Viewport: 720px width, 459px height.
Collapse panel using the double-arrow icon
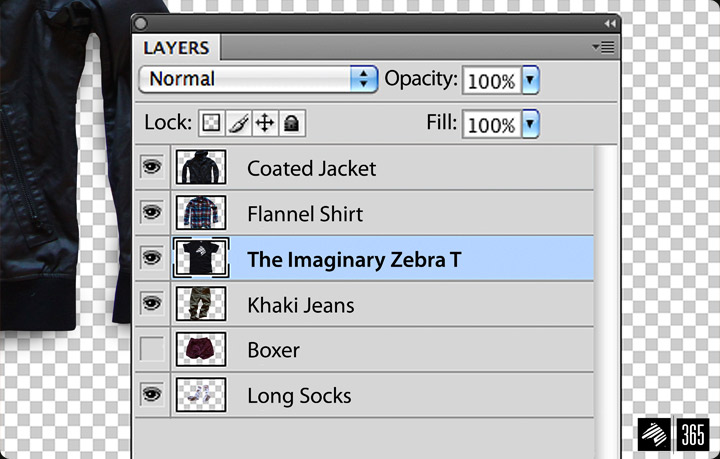[610, 23]
